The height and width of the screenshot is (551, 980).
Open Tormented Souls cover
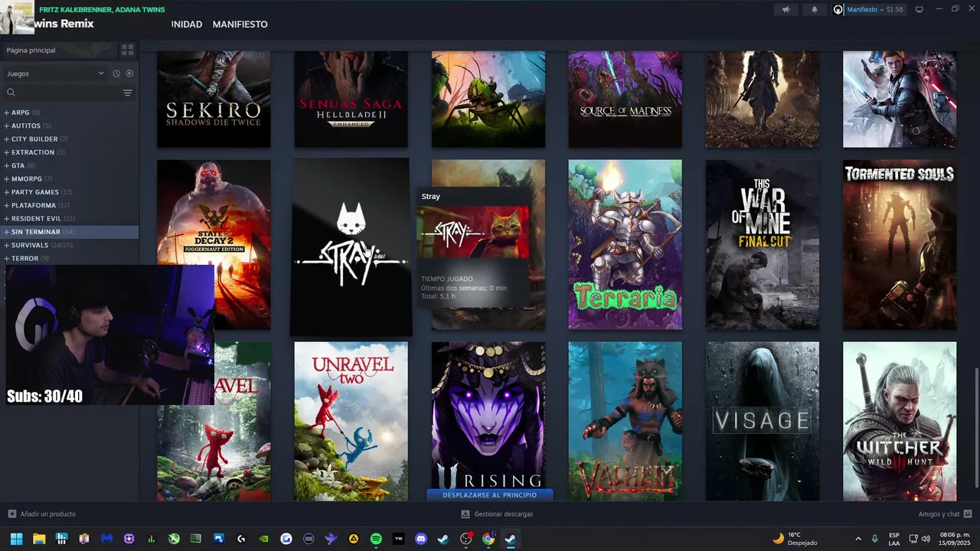[900, 245]
